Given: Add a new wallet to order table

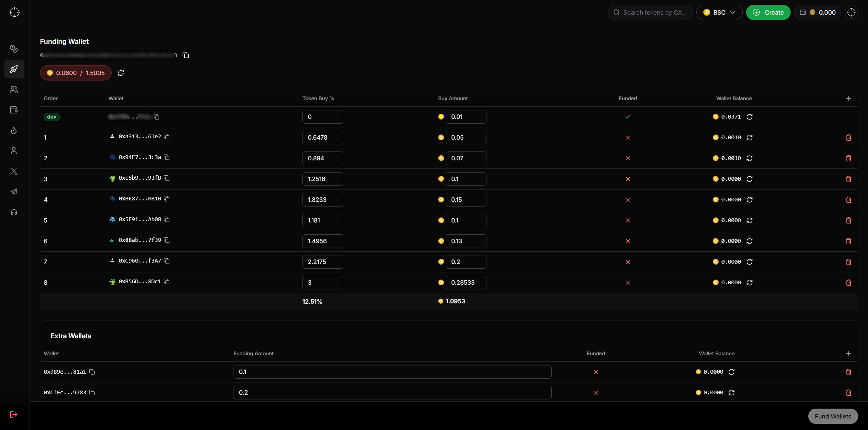Looking at the screenshot, I should [x=848, y=98].
